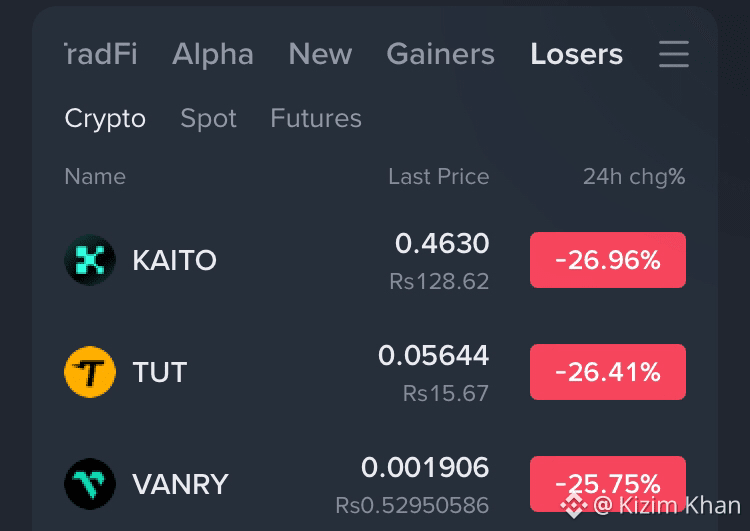
Task: Choose the Spot sub-filter
Action: [209, 118]
